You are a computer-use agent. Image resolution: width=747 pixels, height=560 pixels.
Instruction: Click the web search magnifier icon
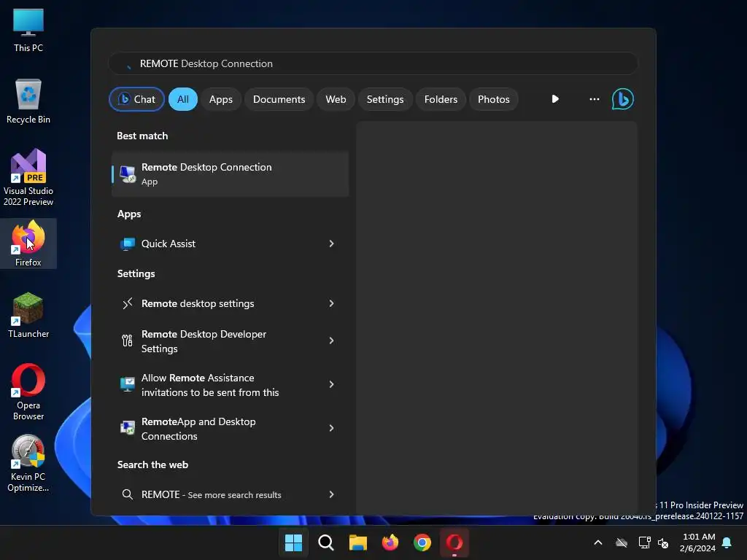(127, 494)
